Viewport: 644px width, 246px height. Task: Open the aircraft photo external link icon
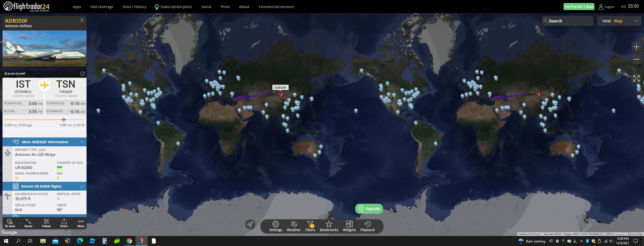pyautogui.click(x=83, y=73)
